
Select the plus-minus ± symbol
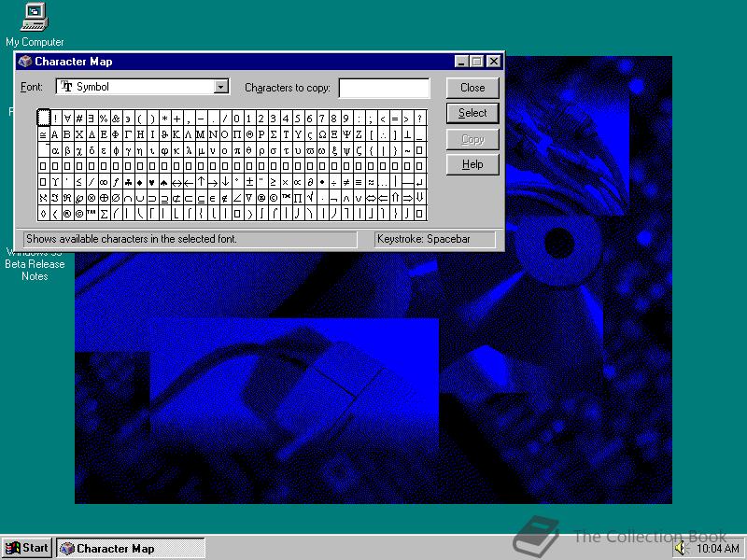pyautogui.click(x=249, y=181)
